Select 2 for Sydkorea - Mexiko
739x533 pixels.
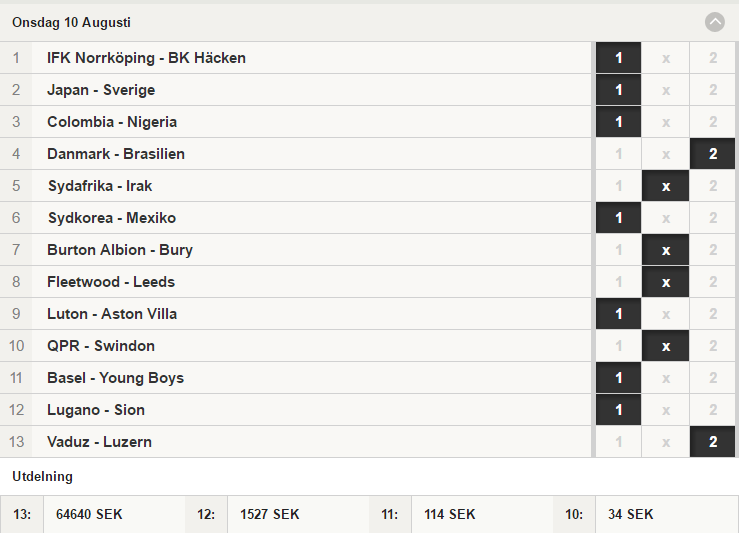tap(713, 218)
